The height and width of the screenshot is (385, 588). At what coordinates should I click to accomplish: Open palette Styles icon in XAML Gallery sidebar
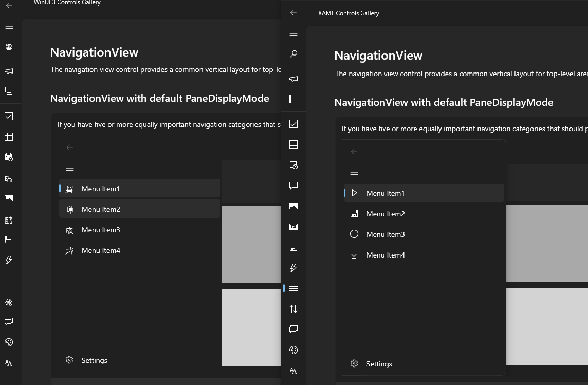point(293,350)
